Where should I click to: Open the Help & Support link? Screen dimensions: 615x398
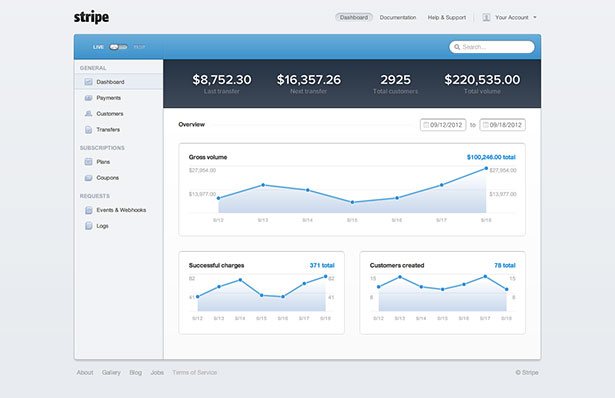tap(447, 18)
